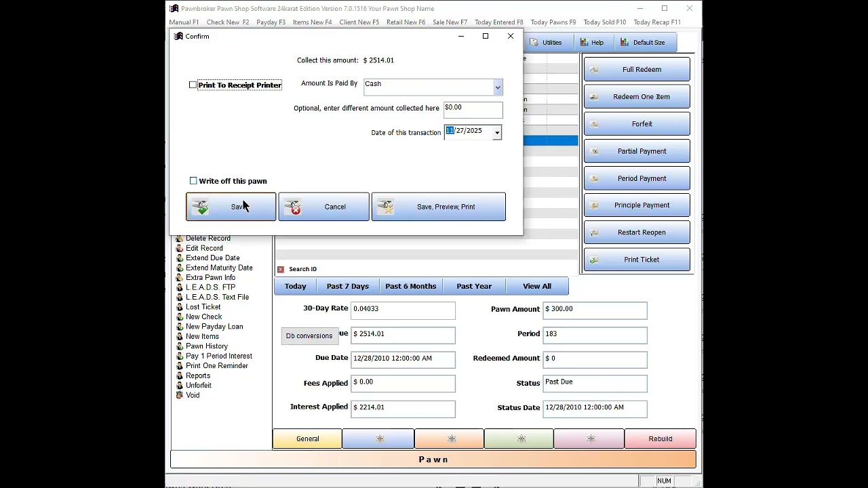
Task: Click the icon next to Unforfeit
Action: (180, 385)
